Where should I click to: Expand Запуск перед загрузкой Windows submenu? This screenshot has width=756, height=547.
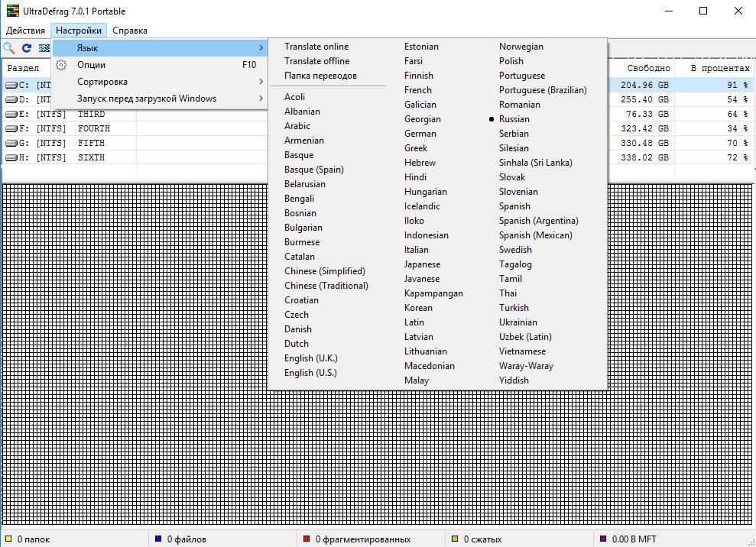point(160,99)
